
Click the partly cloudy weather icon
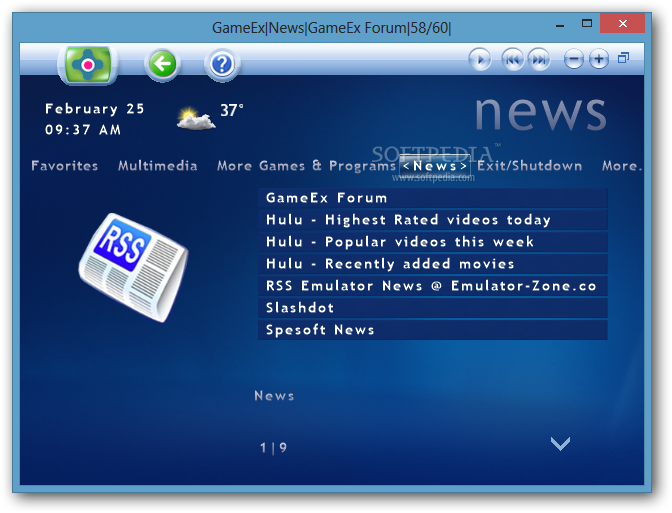[196, 119]
